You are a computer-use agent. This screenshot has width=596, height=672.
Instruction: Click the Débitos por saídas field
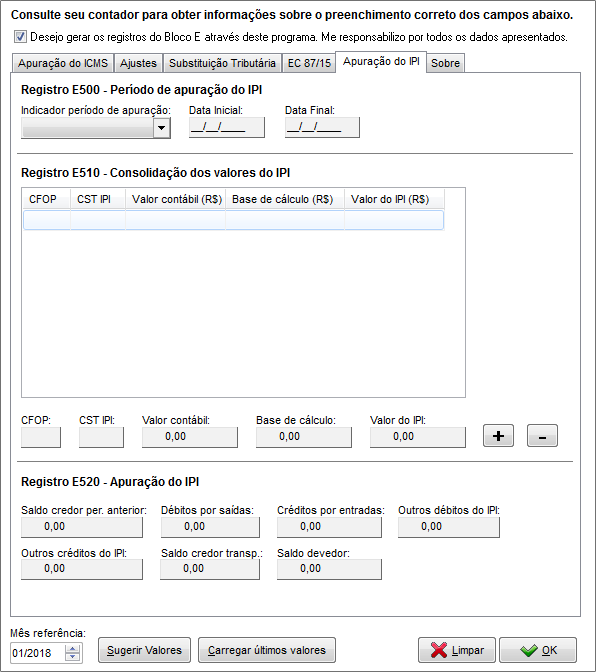pos(210,527)
